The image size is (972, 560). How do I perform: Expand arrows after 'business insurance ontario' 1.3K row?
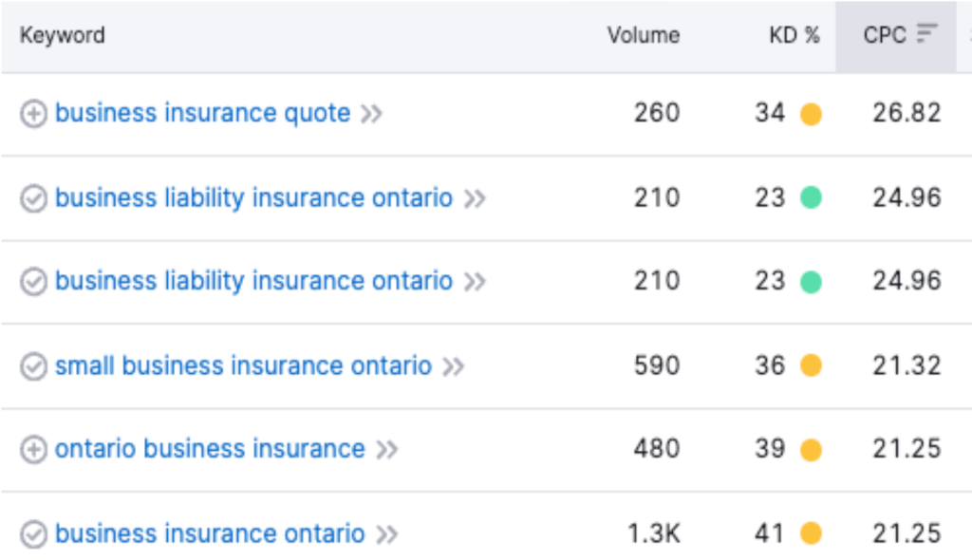pyautogui.click(x=386, y=534)
